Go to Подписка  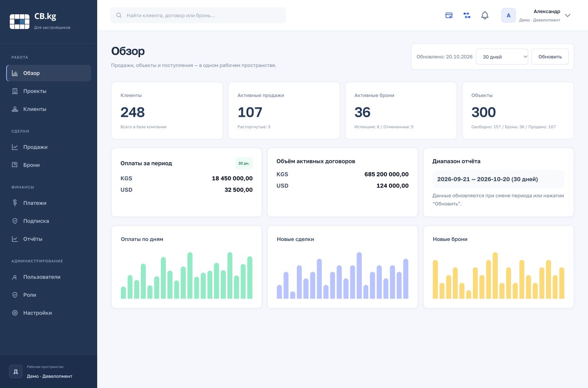click(49, 221)
